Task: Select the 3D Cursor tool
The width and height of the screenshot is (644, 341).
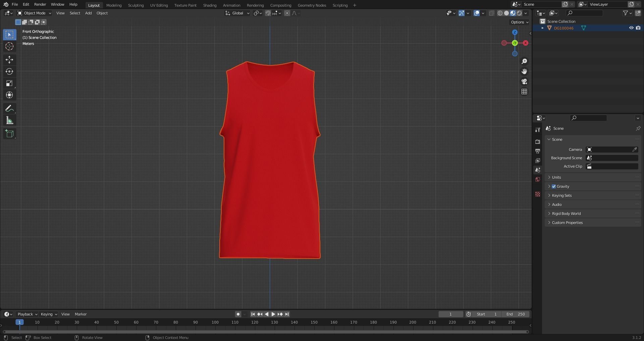Action: [9, 46]
